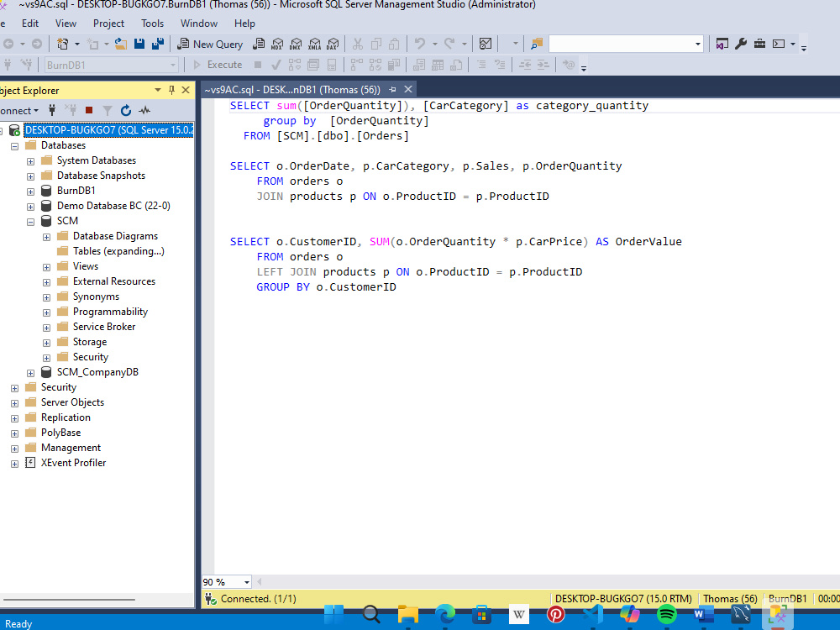The height and width of the screenshot is (630, 840).
Task: Start an MDX query
Action: 277,44
